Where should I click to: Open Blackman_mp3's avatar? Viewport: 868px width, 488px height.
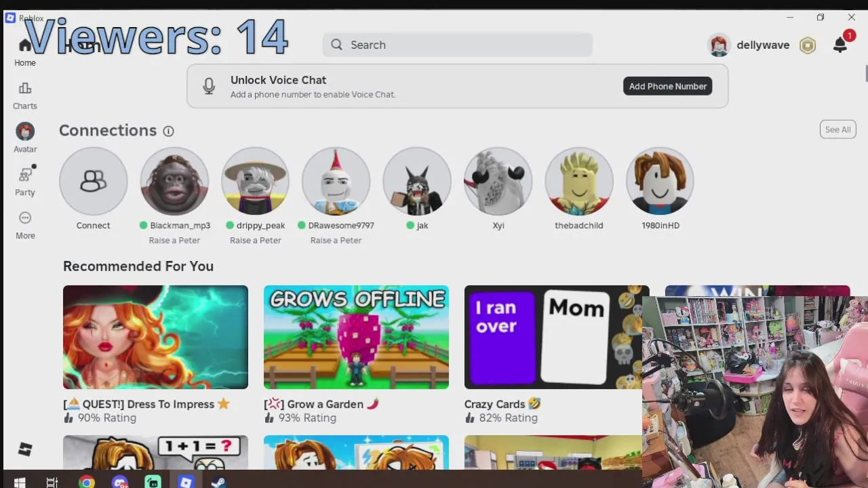click(174, 181)
